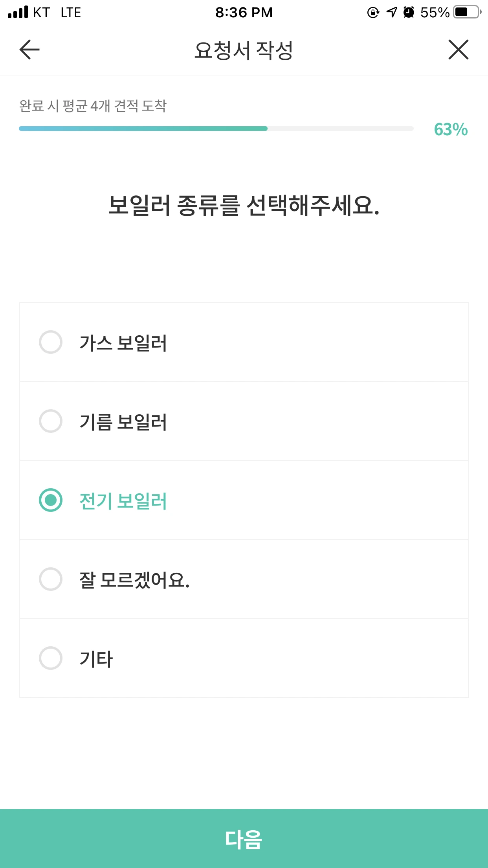Tap the 기타 option label
The image size is (488, 868).
pos(96,659)
